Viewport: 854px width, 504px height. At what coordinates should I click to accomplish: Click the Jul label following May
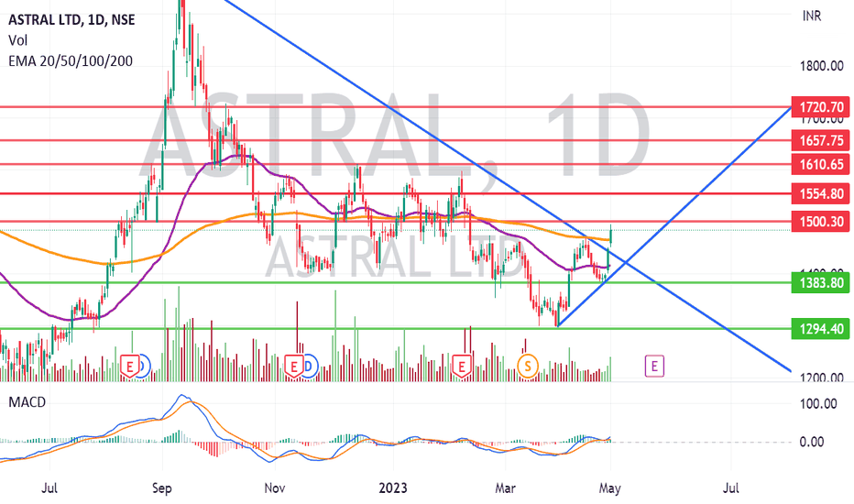730,488
